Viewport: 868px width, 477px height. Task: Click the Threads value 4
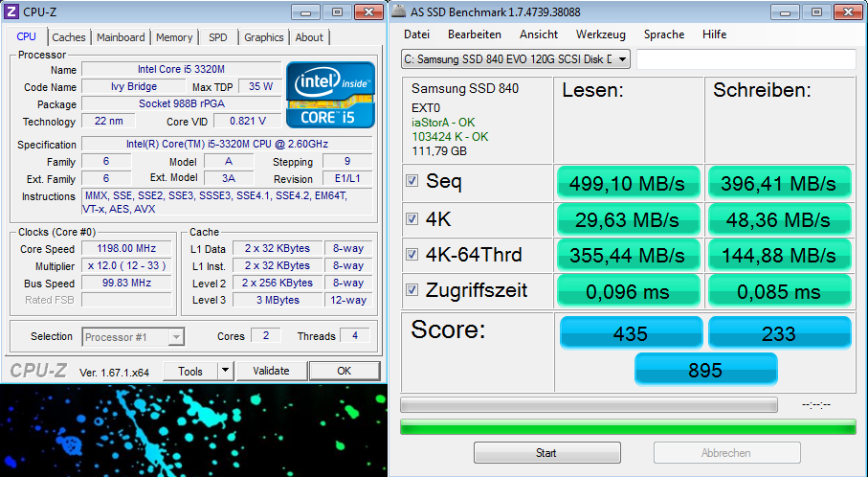(x=354, y=335)
